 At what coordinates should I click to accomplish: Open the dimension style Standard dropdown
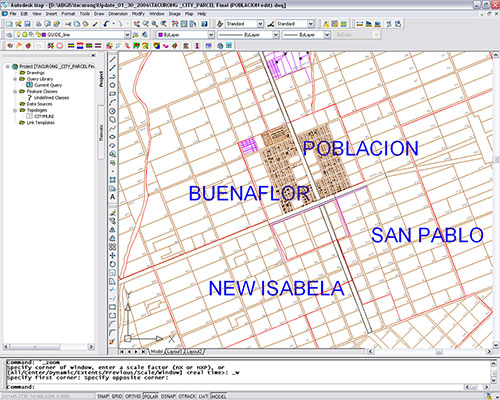pyautogui.click(x=311, y=24)
